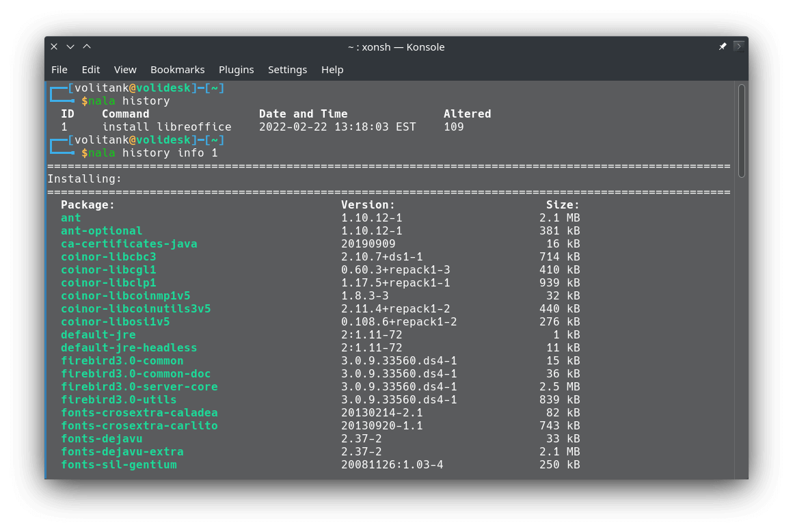Minimize Konsole using the down chevron icon

tap(70, 46)
